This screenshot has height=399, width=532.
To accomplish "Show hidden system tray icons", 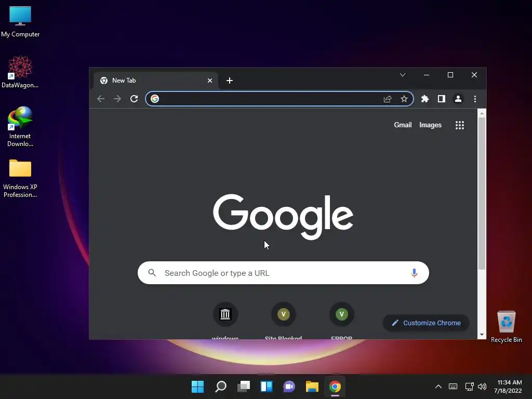I will (438, 387).
